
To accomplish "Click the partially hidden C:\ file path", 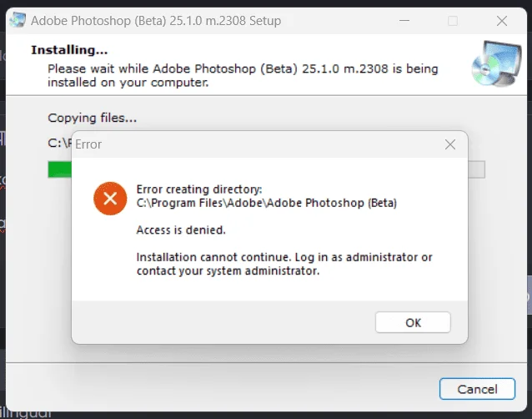I will coord(60,143).
